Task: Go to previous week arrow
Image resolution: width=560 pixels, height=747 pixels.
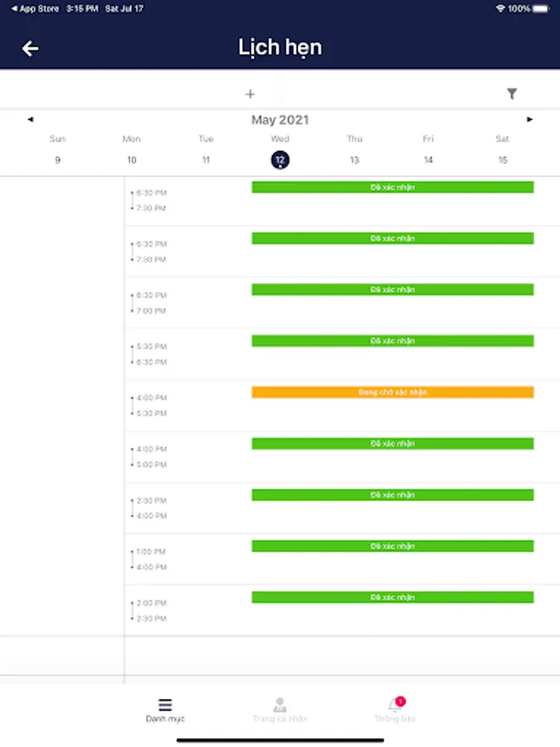Action: pos(31,120)
